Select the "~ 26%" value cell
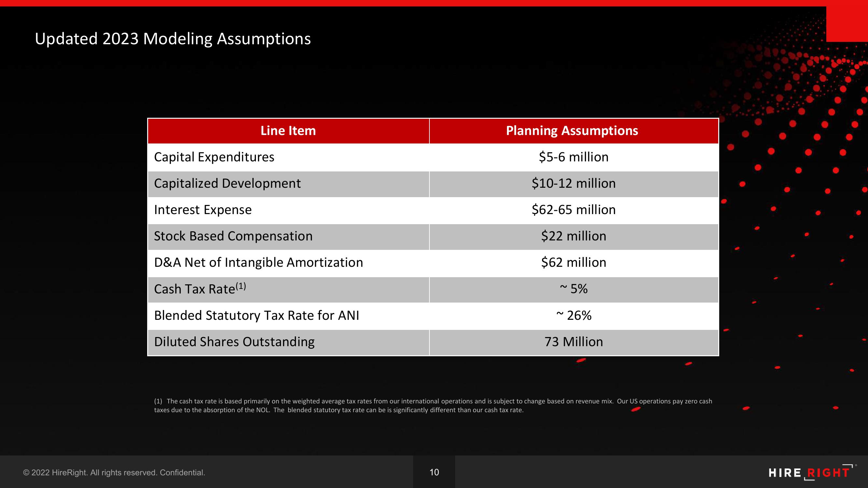Screen dimensions: 868x488 (x=574, y=316)
